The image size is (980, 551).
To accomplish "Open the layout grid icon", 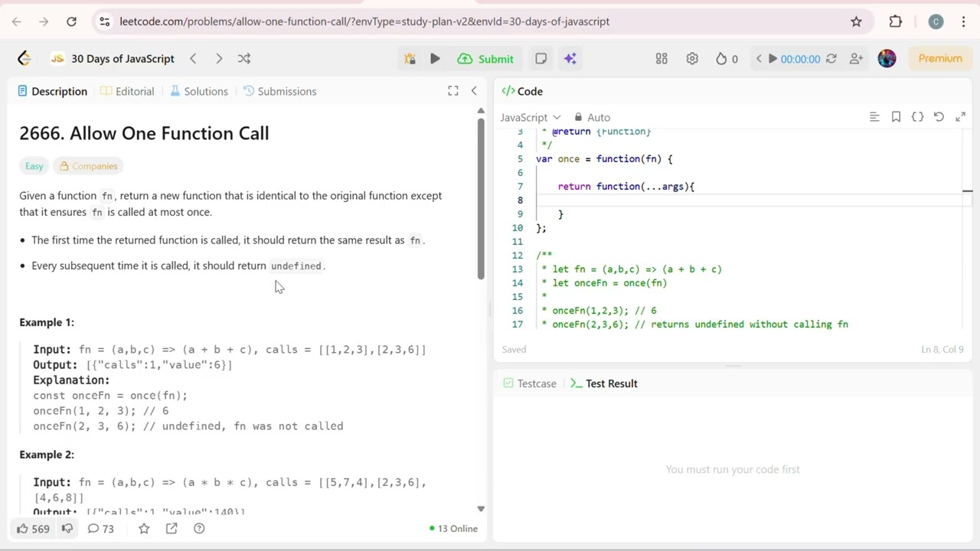I will (x=661, y=59).
